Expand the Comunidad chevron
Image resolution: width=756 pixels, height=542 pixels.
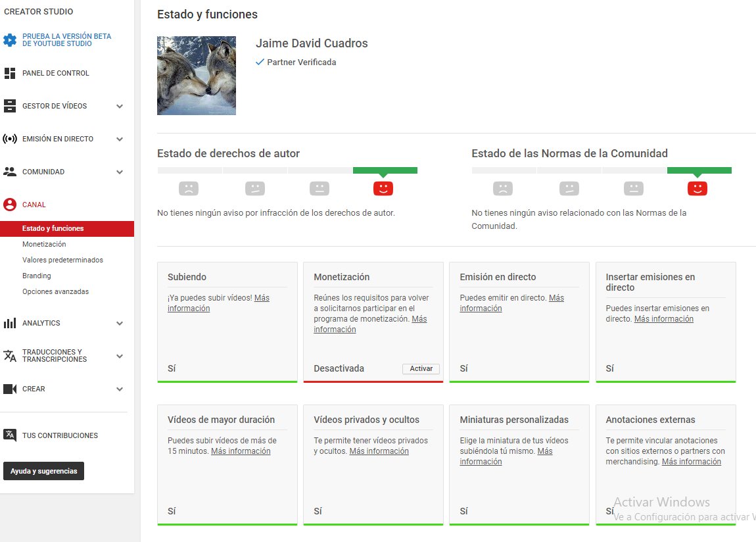[120, 172]
